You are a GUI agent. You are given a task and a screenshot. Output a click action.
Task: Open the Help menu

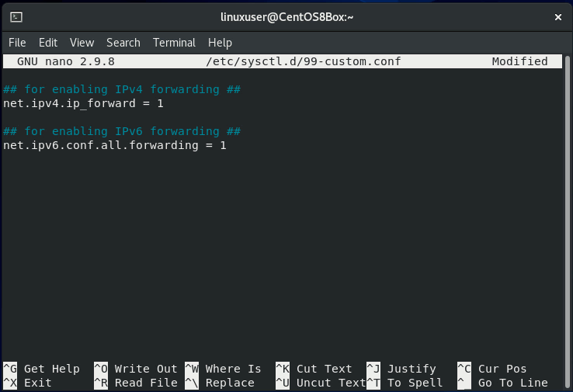[x=220, y=43]
